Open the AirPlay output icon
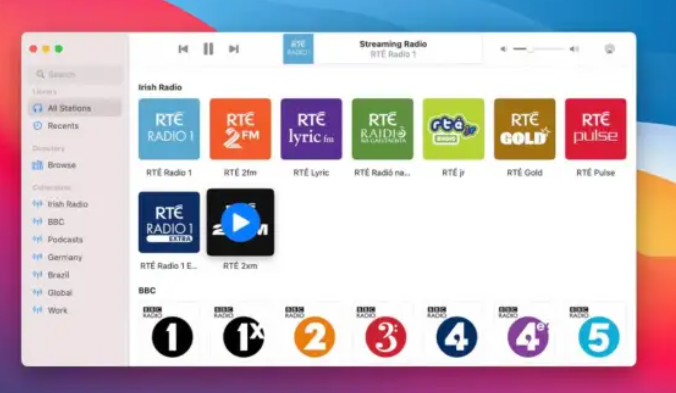 pyautogui.click(x=610, y=49)
